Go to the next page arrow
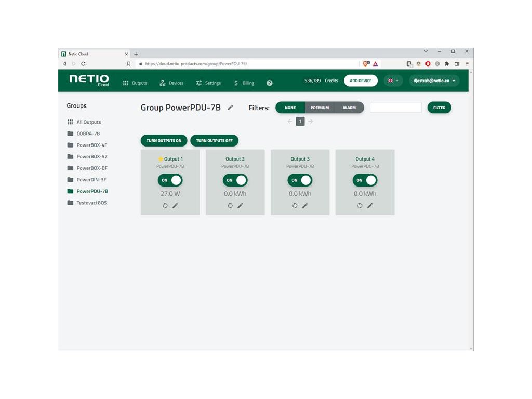 pyautogui.click(x=311, y=122)
